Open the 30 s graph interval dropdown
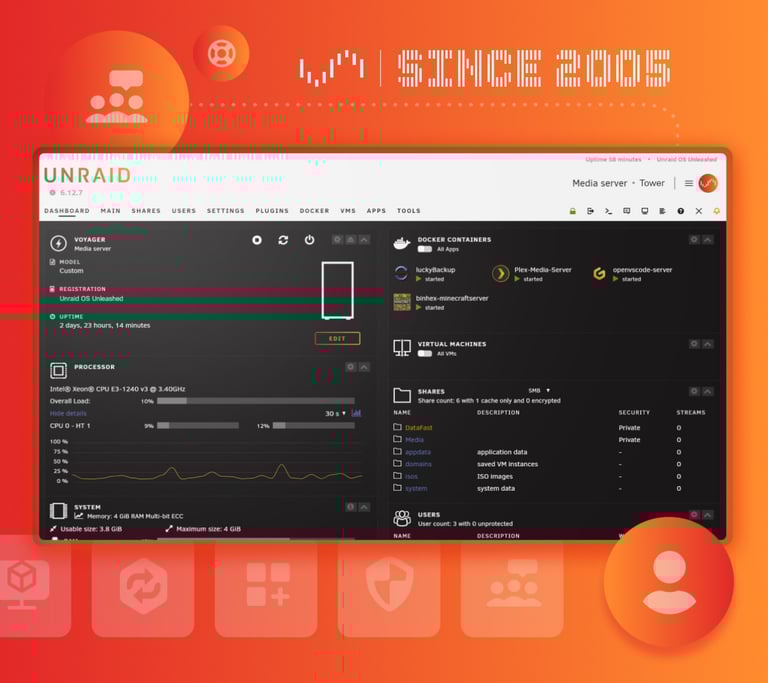 click(x=336, y=414)
